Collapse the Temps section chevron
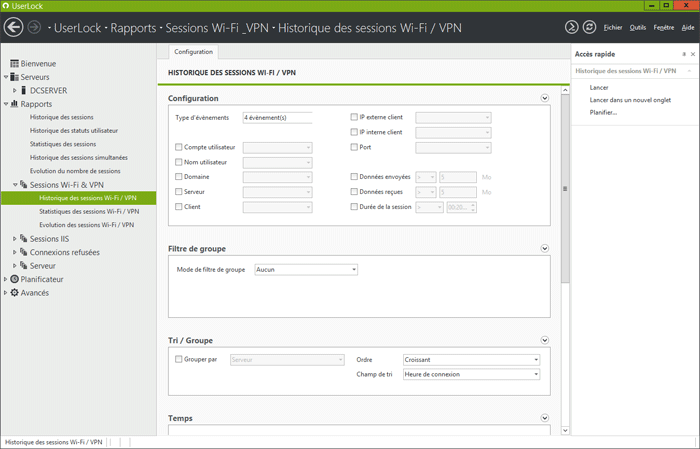Screen dimensions: 700x449 pyautogui.click(x=545, y=418)
